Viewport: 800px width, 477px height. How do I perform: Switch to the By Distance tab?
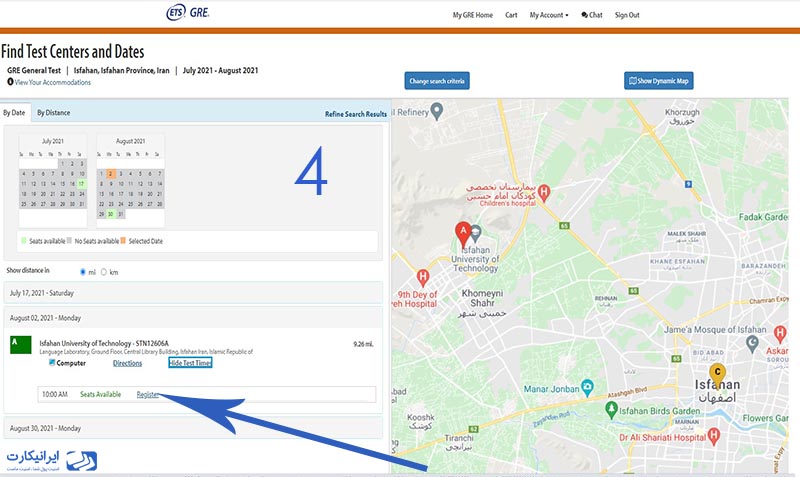[54, 113]
